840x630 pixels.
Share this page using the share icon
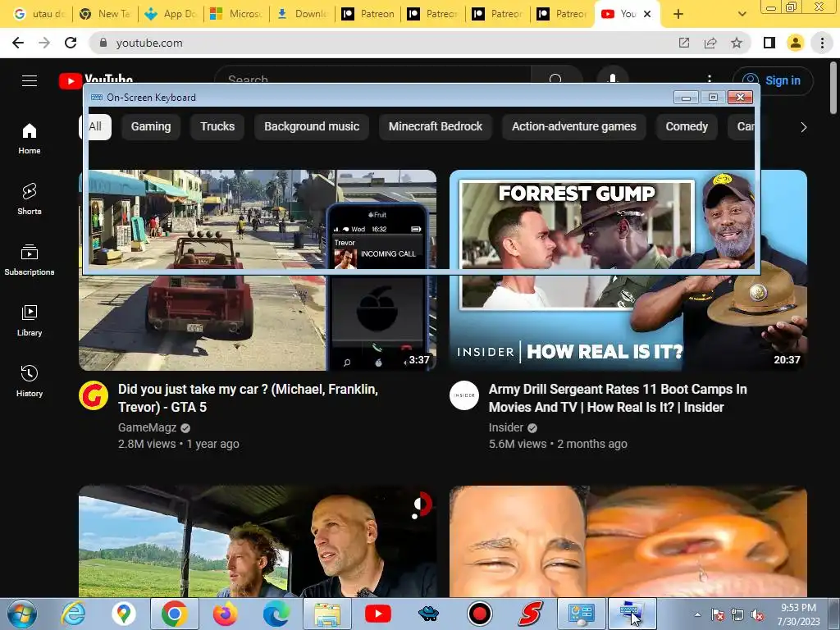[x=710, y=43]
